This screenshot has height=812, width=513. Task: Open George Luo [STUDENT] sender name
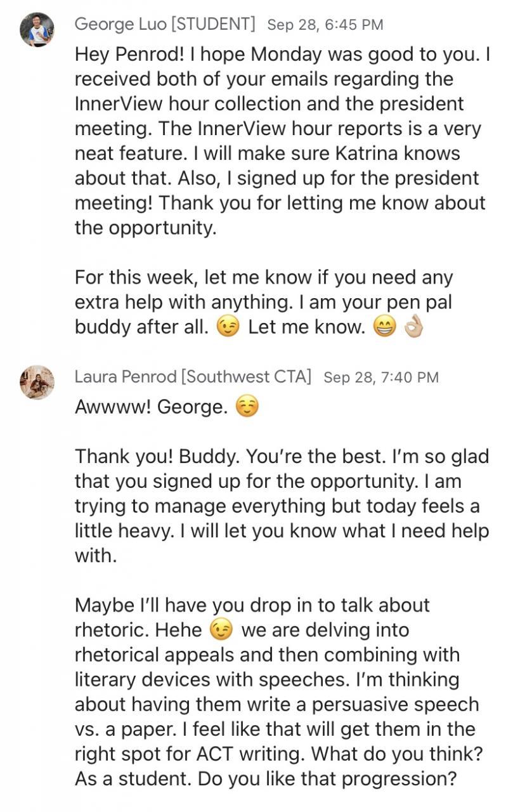pyautogui.click(x=165, y=25)
